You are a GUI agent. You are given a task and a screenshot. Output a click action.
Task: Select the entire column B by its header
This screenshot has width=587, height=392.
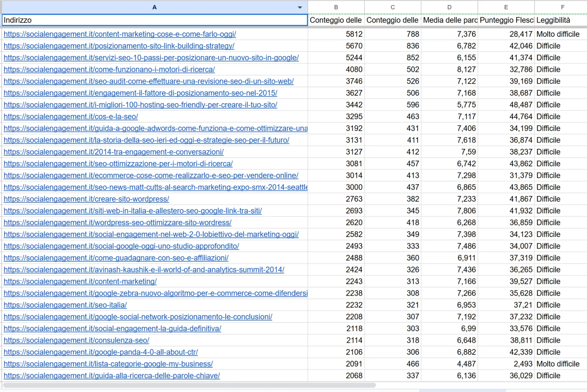pos(336,7)
